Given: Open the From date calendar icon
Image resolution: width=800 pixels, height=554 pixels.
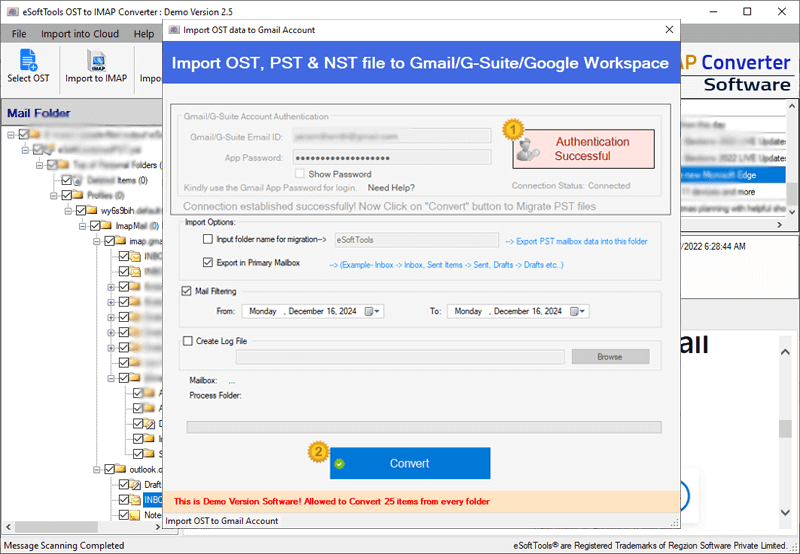Looking at the screenshot, I should click(x=369, y=311).
